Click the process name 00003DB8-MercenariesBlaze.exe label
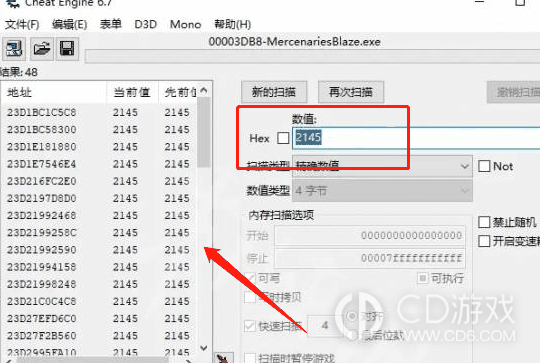Viewport: 540px width, 363px height. click(x=294, y=42)
